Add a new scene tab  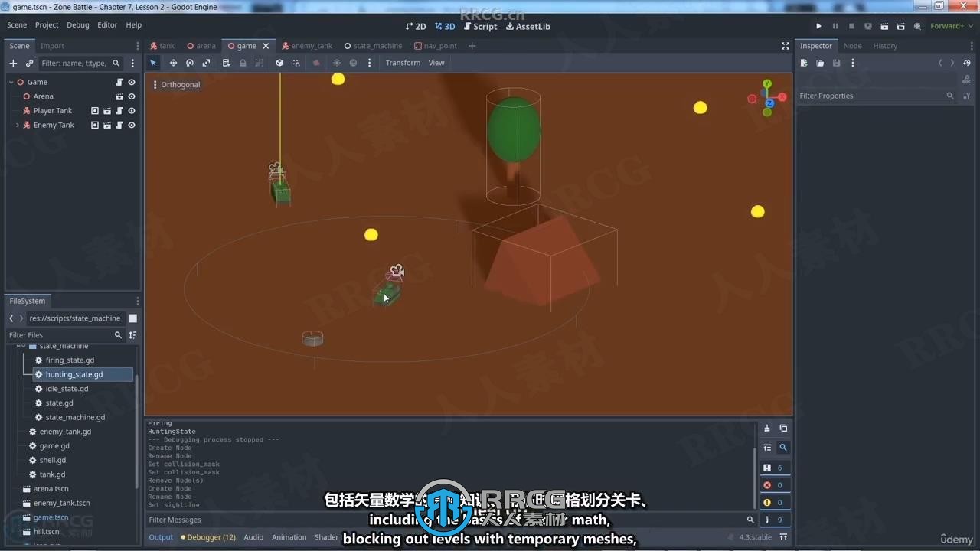click(472, 46)
